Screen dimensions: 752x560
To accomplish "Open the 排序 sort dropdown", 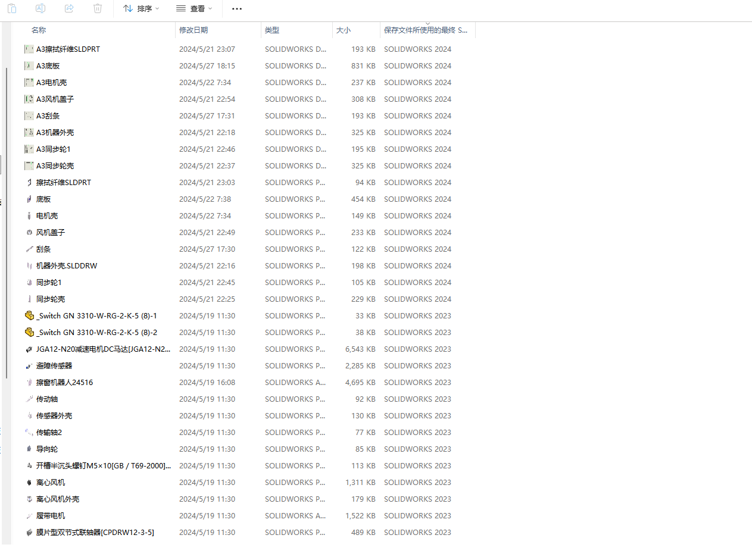I will (141, 8).
